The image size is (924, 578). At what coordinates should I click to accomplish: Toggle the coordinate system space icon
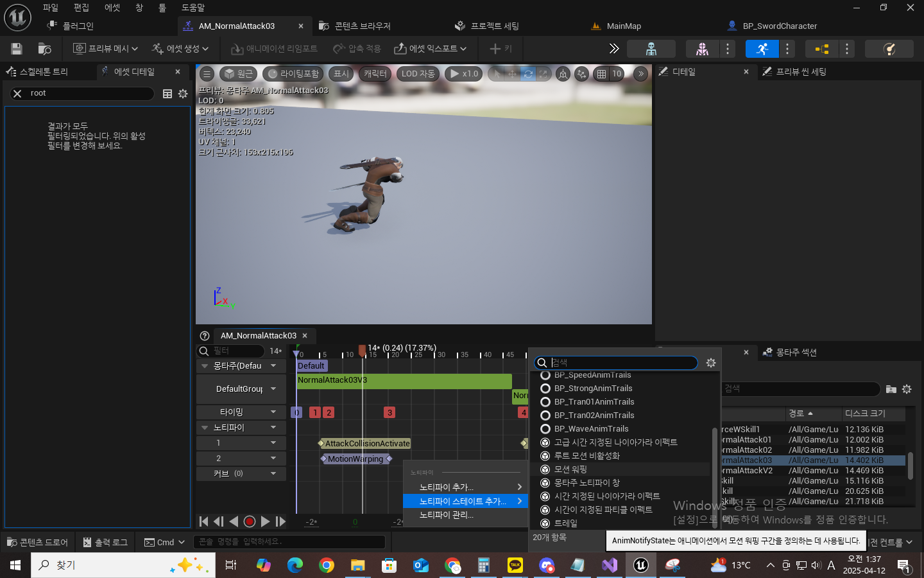(563, 74)
